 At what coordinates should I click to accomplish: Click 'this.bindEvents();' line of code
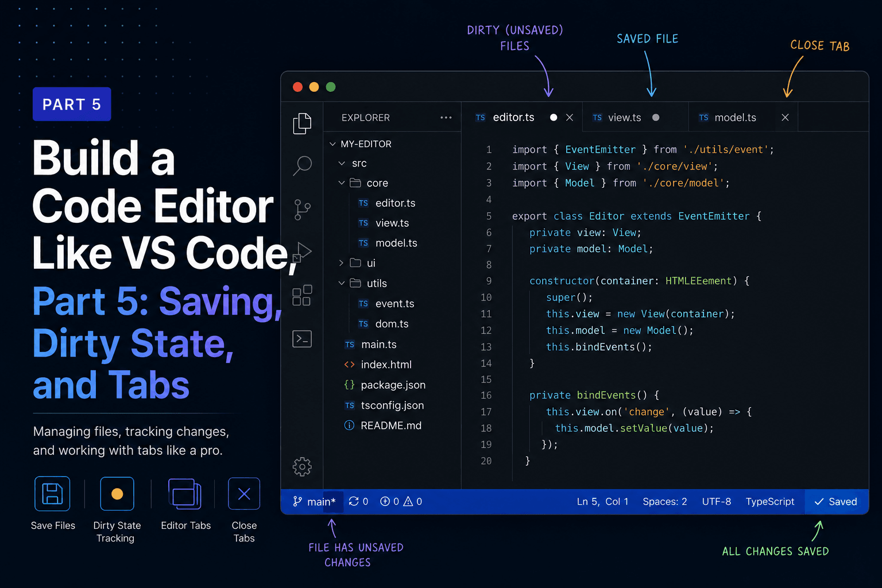[599, 347]
